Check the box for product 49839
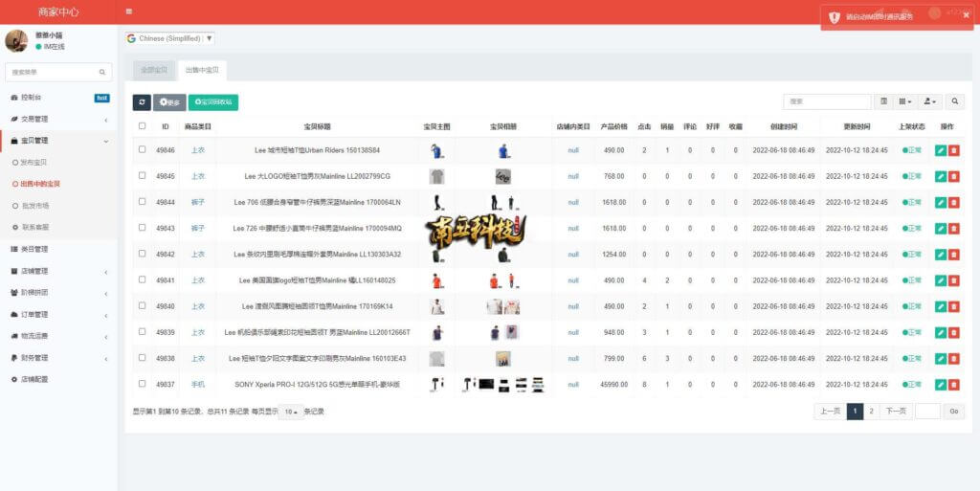This screenshot has height=491, width=980. coord(142,332)
